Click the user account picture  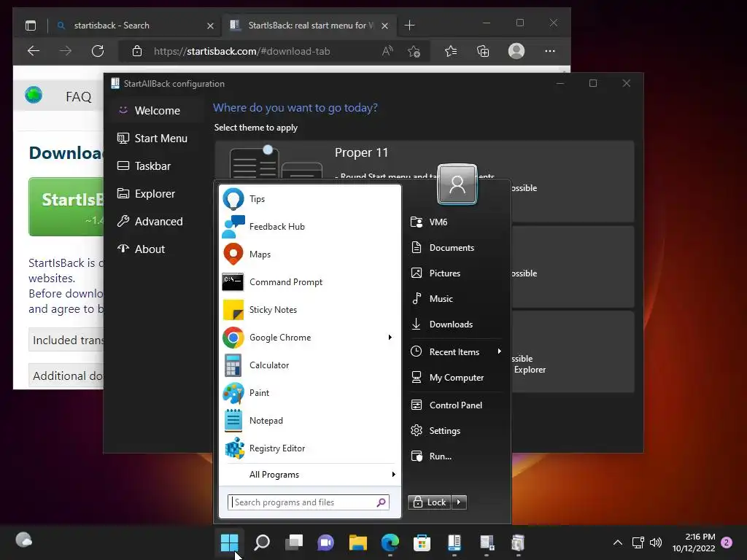click(x=457, y=184)
